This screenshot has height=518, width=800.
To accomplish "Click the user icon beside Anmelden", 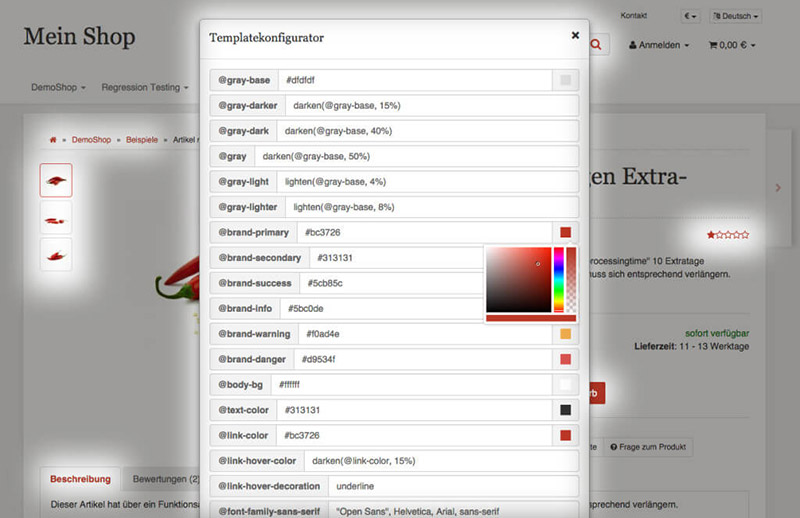I will [633, 45].
